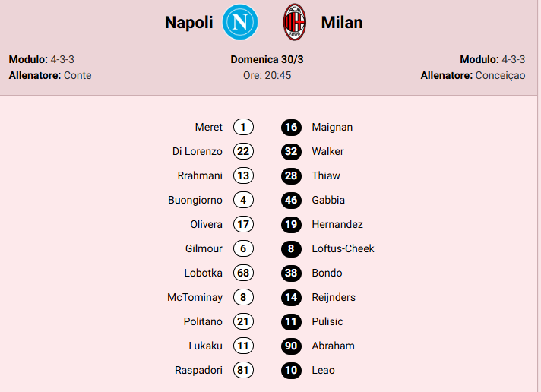Click Leao's number 10 badge
The height and width of the screenshot is (392, 541).
click(x=291, y=370)
